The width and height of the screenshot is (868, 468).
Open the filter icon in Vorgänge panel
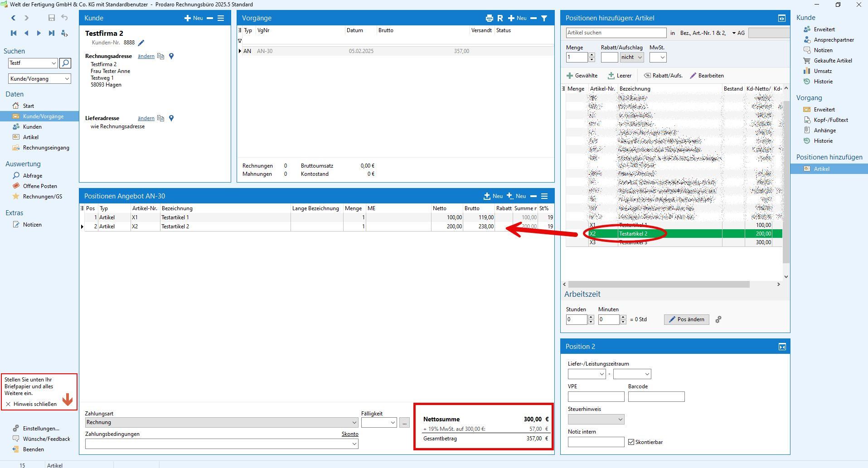pyautogui.click(x=544, y=18)
